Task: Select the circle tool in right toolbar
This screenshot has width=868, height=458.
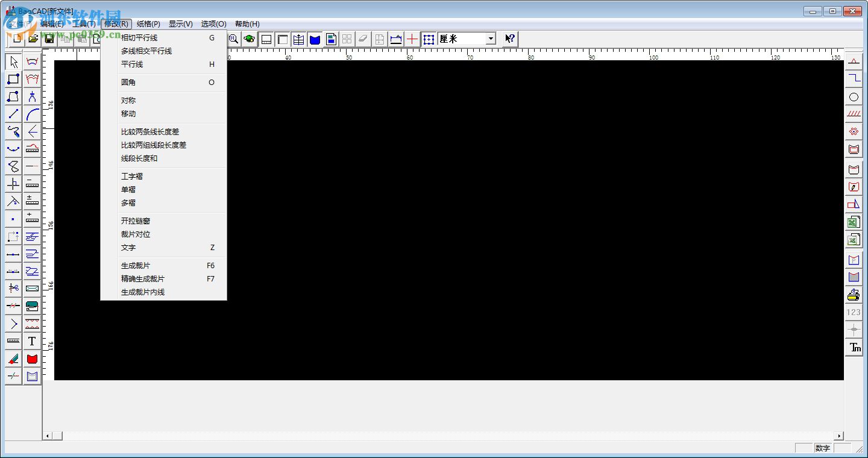Action: pos(854,97)
